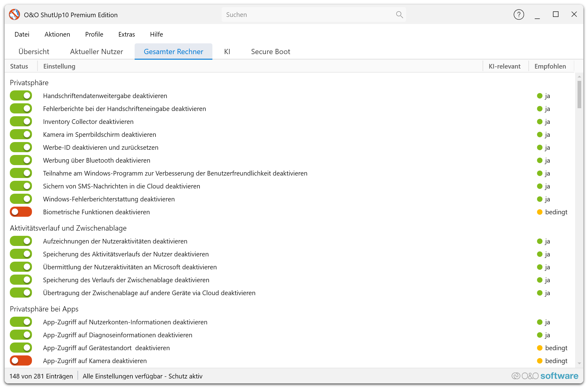Screen dimensions: 588x388
Task: Select the Gesamter Rechner tab
Action: [x=173, y=52]
